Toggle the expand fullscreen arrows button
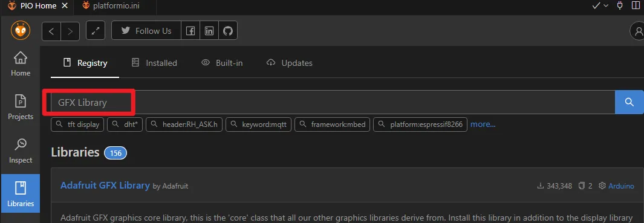The width and height of the screenshot is (644, 223). [x=96, y=31]
